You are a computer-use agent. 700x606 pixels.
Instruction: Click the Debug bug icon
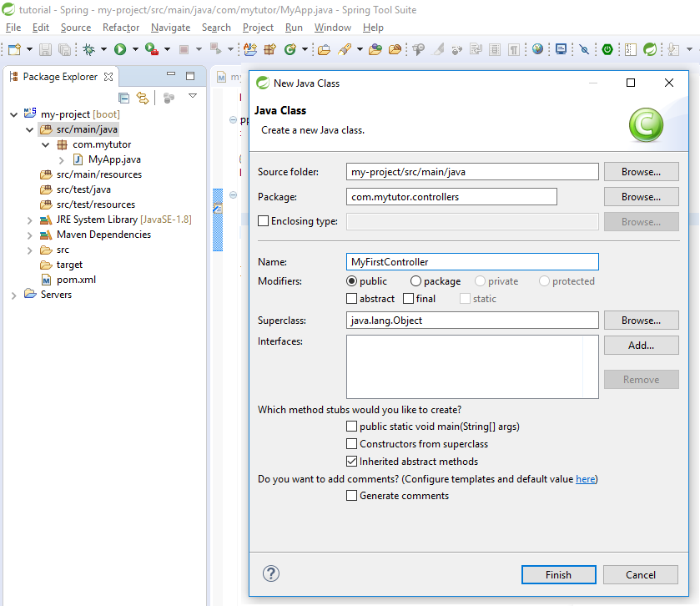click(89, 49)
